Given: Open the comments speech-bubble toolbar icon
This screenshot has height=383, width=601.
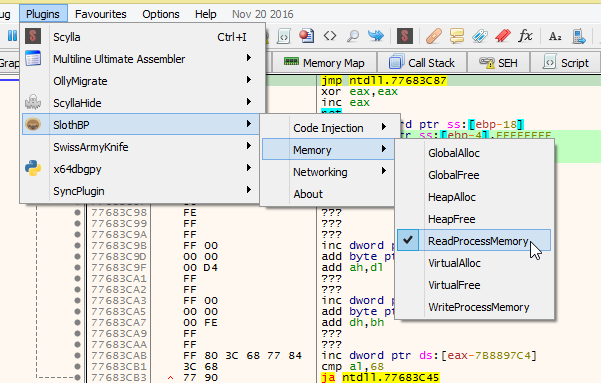Looking at the screenshot, I should (x=457, y=36).
